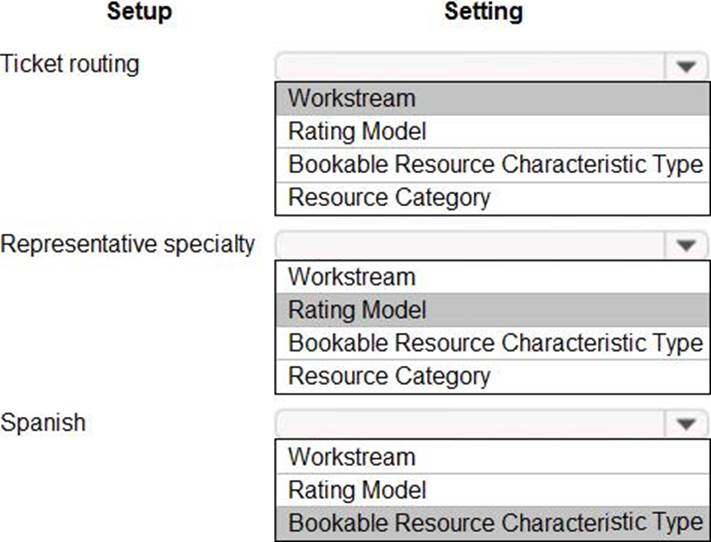Click the Ticket routing combo box field
Image resolution: width=711 pixels, height=542 pixels.
(470, 67)
